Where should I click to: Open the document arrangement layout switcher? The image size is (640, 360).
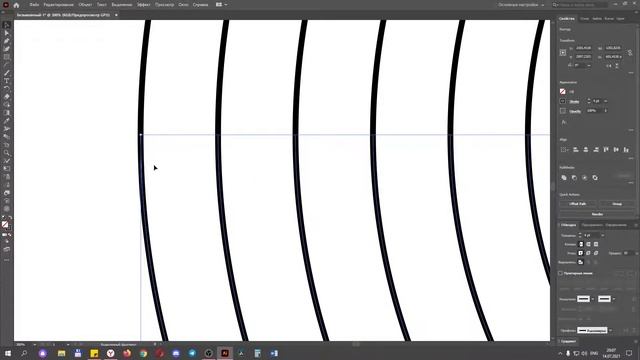tap(221, 4)
